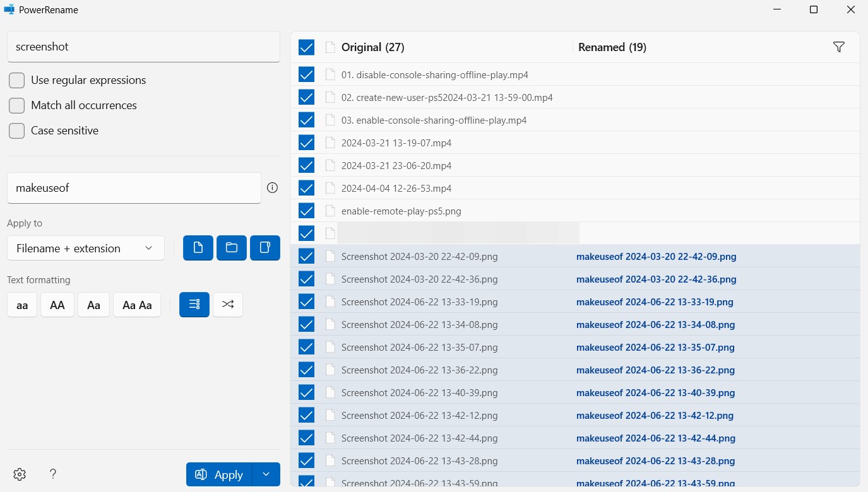This screenshot has width=868, height=492.
Task: Uncheck the select-all checkbox in header
Action: point(306,47)
